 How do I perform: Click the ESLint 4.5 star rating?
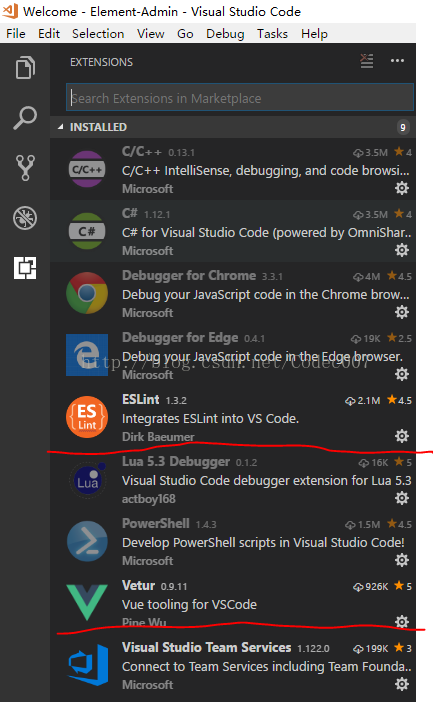pos(399,400)
